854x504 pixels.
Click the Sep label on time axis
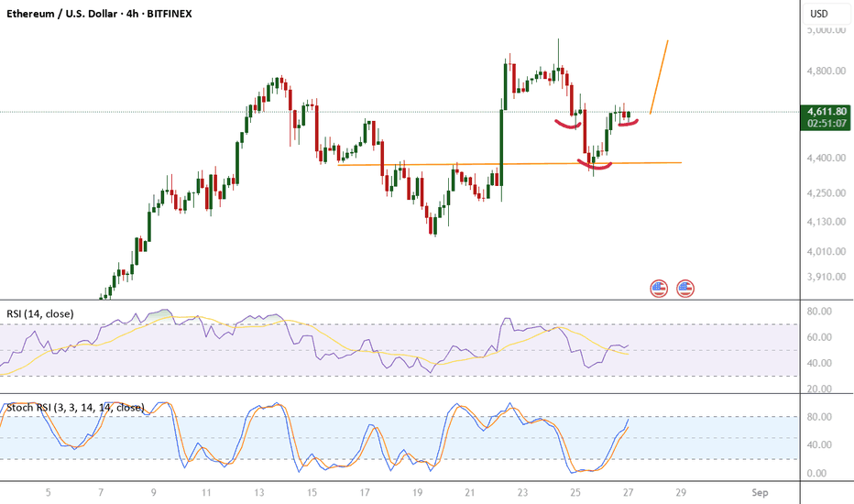click(760, 493)
